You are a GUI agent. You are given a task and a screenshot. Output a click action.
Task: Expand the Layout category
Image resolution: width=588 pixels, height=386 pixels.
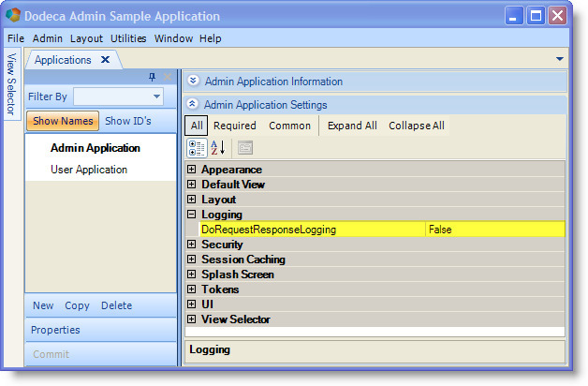[191, 200]
